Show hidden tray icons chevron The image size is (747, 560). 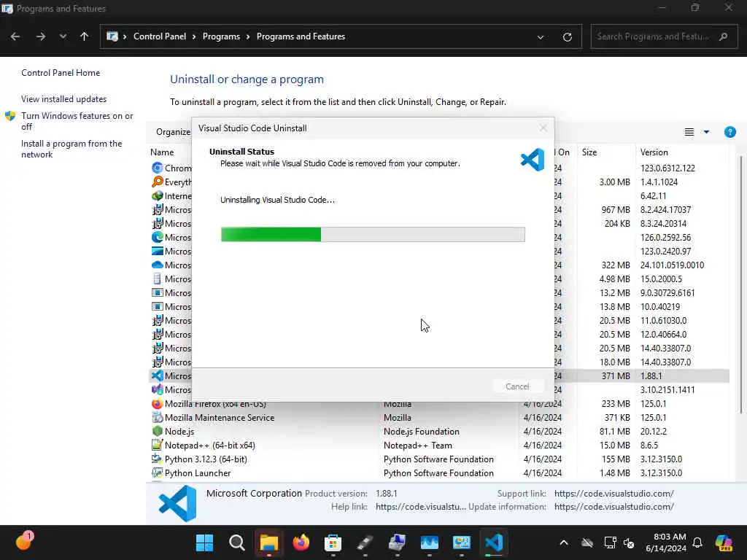pos(564,542)
